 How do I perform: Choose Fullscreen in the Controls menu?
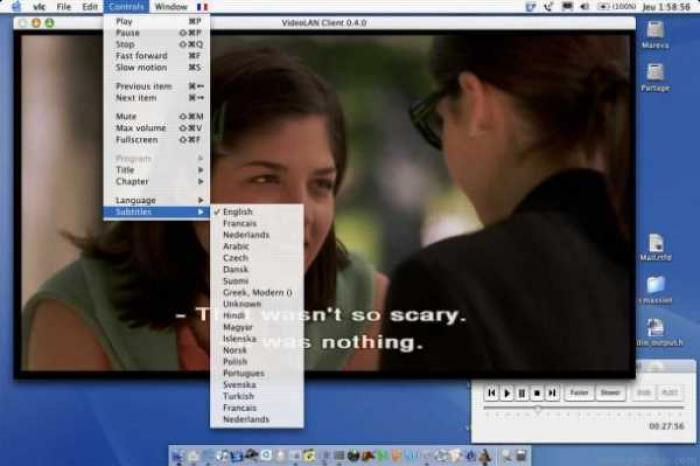157,140
